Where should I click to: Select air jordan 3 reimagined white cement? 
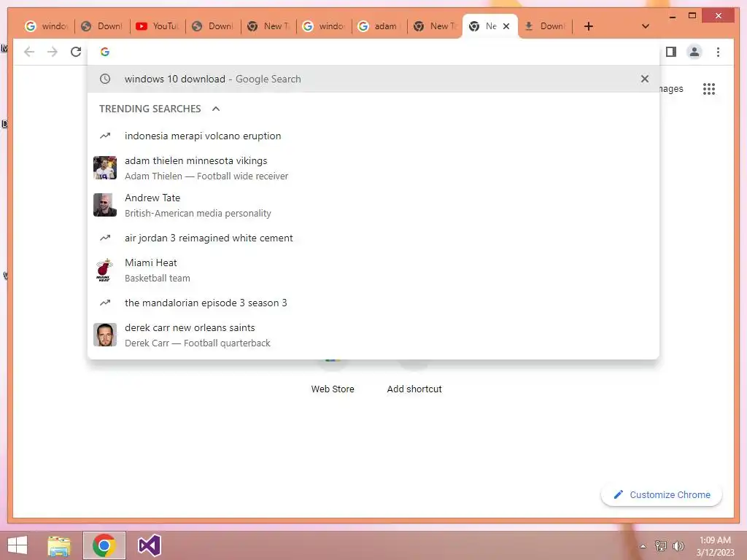click(x=373, y=238)
